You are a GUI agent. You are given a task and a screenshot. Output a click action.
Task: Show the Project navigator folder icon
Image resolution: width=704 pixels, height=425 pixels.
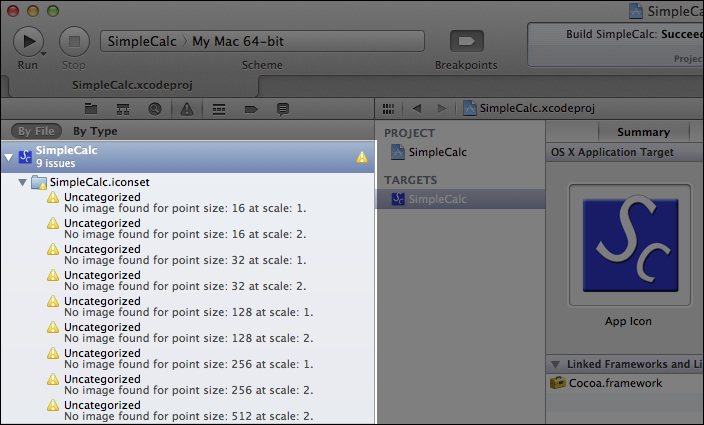91,109
